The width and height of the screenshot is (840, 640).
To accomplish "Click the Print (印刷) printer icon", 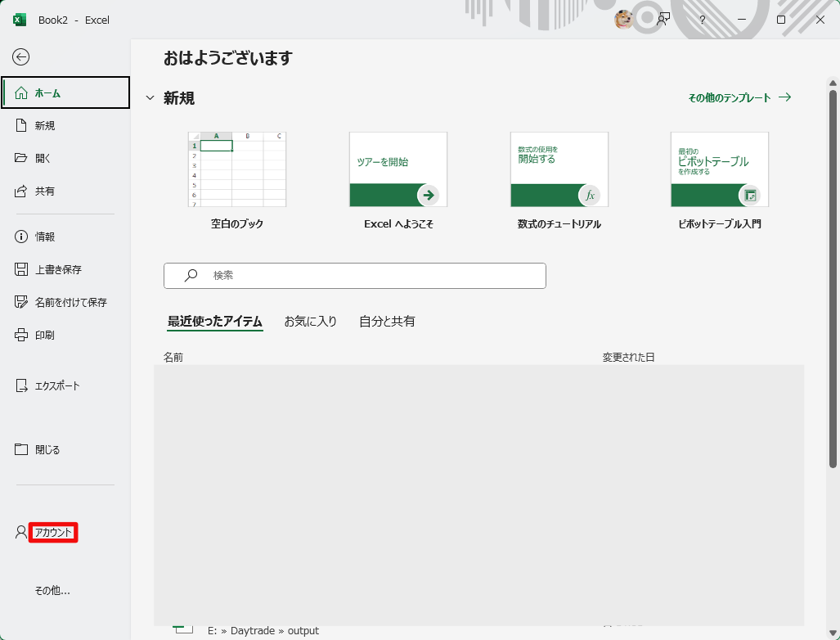I will point(21,335).
